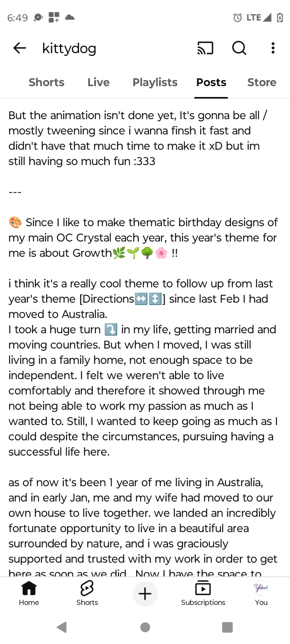Tap the back arrow

[19, 48]
